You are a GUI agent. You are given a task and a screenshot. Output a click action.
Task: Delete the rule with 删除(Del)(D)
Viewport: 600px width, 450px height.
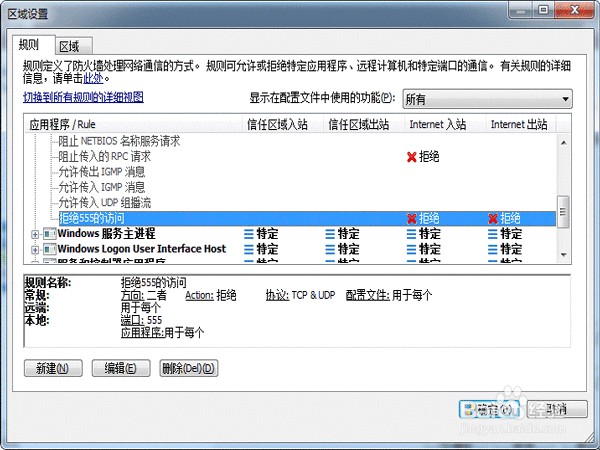[189, 368]
